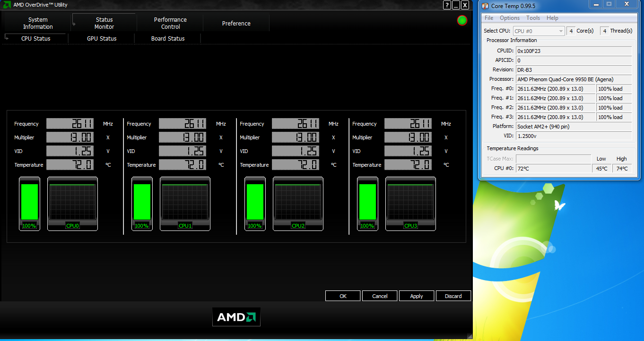This screenshot has width=644, height=341.
Task: Click the empty TCase Max field
Action: (x=553, y=159)
